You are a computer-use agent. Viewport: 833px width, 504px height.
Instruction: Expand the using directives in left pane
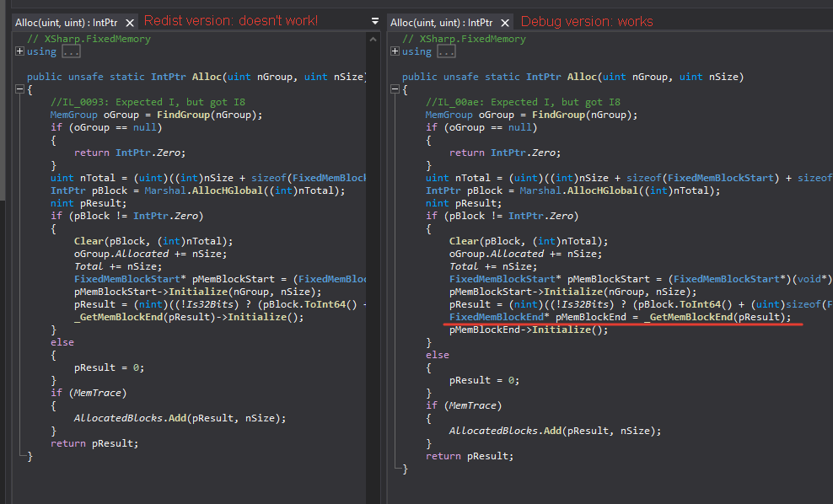[x=19, y=51]
